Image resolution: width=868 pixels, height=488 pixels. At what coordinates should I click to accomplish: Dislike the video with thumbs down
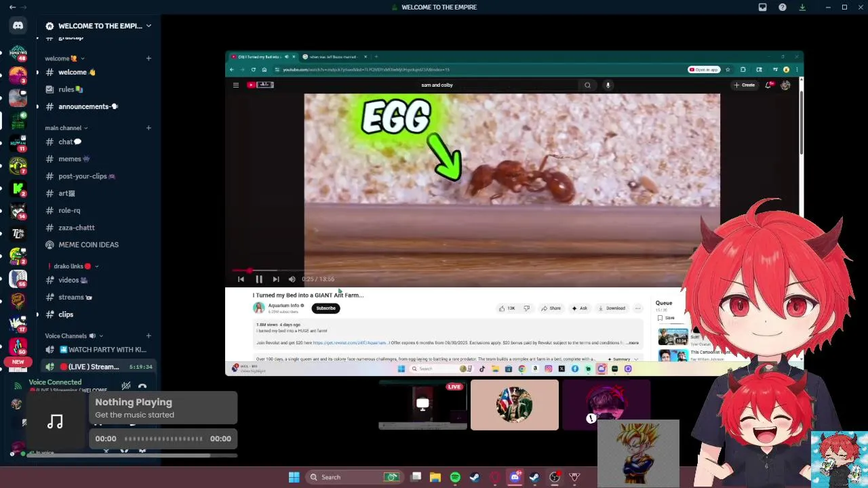526,308
